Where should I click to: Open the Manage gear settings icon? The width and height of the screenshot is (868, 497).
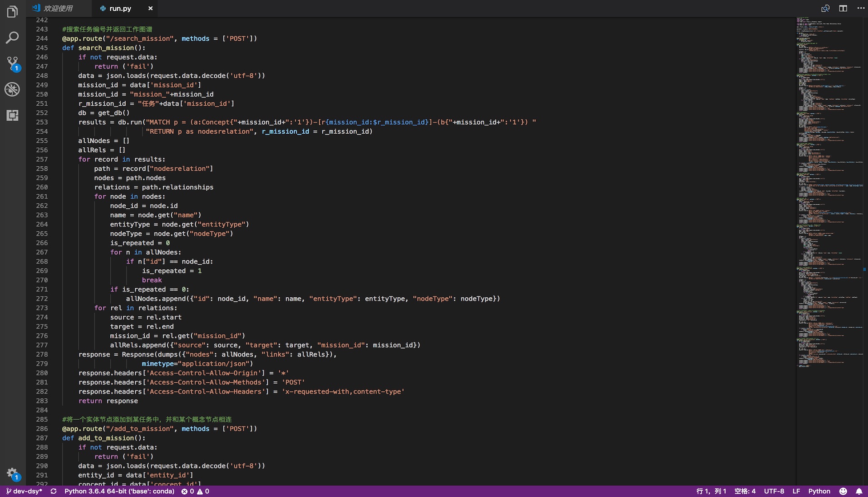pyautogui.click(x=12, y=474)
